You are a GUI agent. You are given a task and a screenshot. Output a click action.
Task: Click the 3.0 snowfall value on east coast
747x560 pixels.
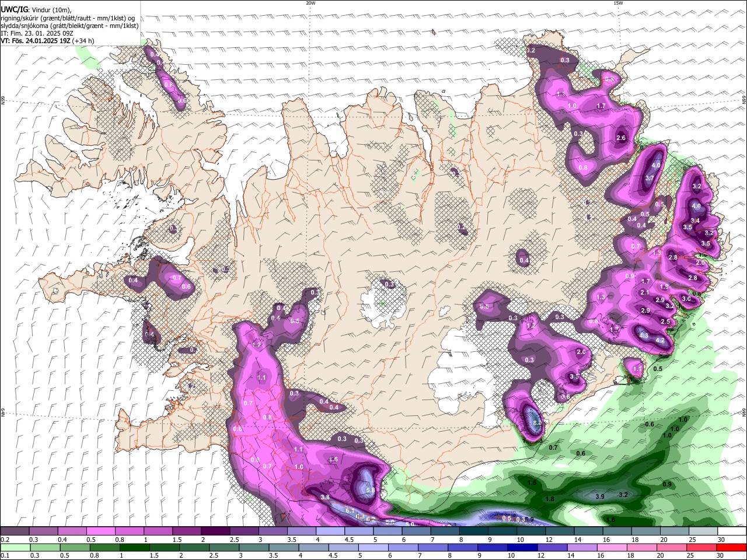pyautogui.click(x=686, y=299)
